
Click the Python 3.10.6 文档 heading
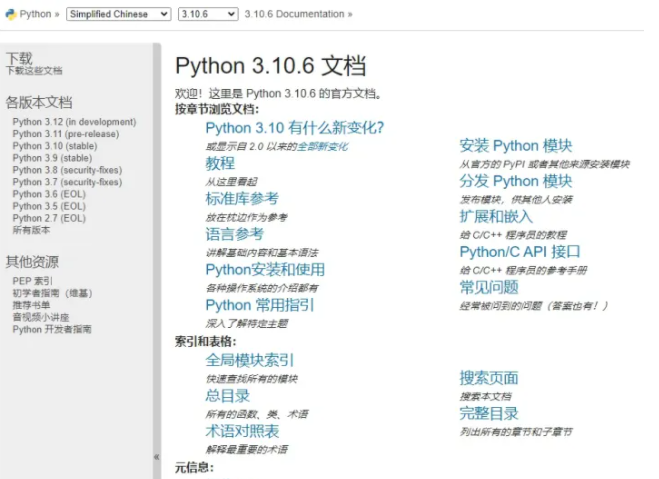[271, 66]
